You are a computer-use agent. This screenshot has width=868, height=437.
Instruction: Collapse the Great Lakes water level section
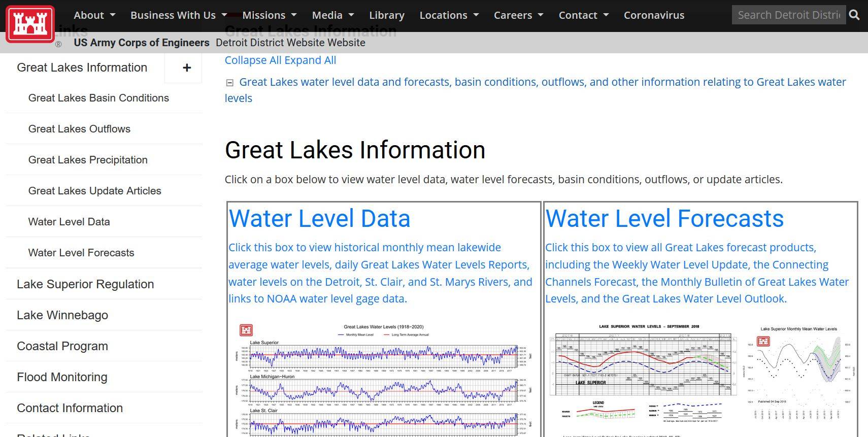tap(229, 83)
